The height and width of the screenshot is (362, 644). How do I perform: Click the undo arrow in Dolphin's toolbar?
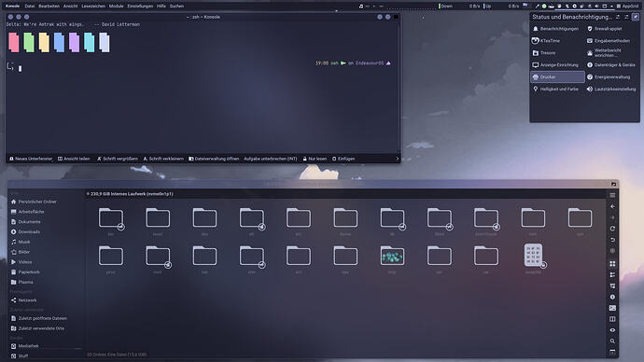(612, 239)
